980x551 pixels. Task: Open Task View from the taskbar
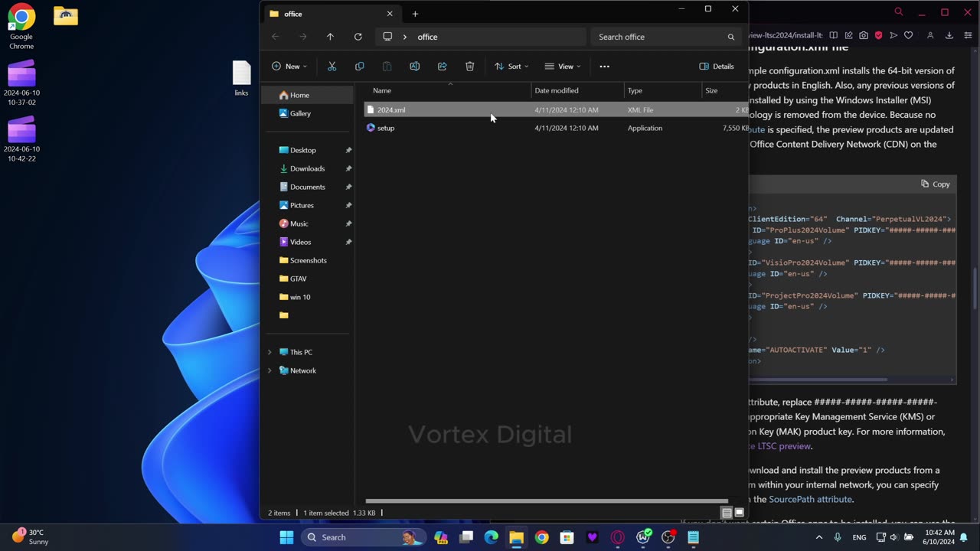coord(465,537)
